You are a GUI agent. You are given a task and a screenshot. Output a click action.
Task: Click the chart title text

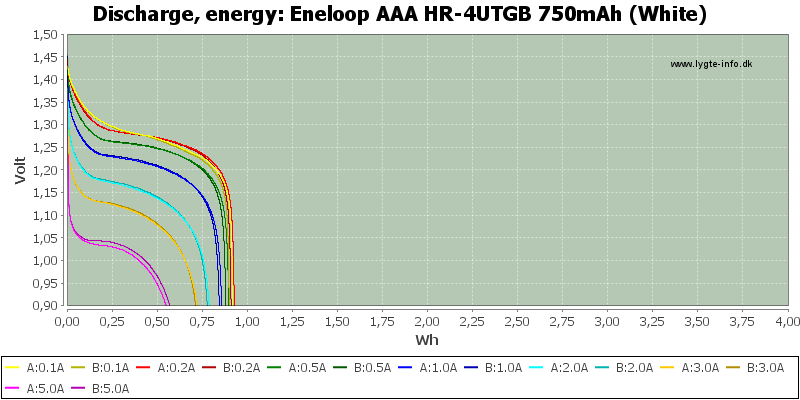pos(400,15)
